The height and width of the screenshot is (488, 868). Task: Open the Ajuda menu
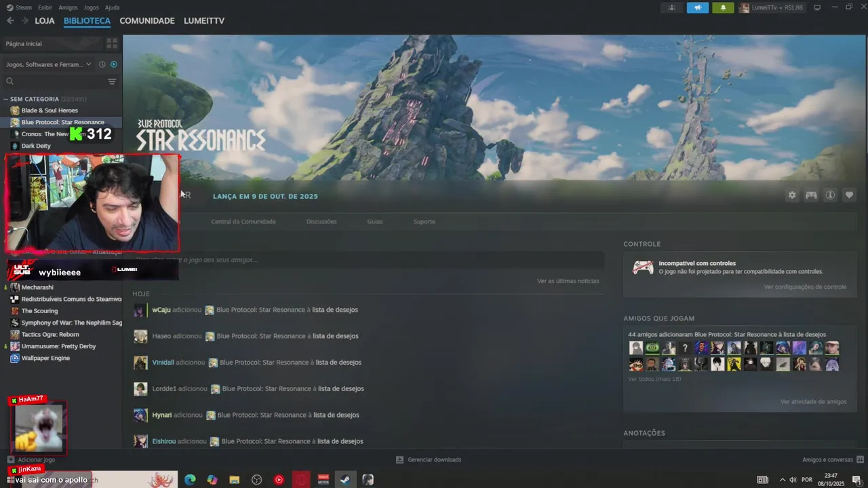pos(112,7)
